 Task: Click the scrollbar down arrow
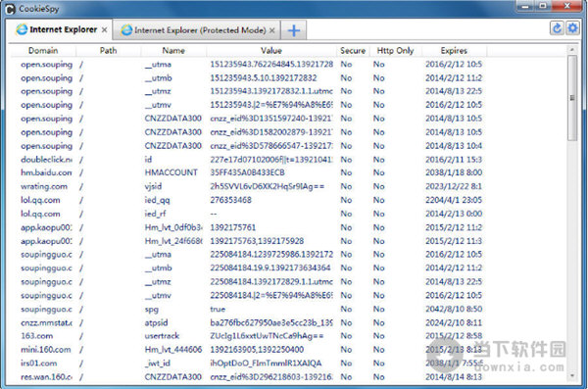572,375
